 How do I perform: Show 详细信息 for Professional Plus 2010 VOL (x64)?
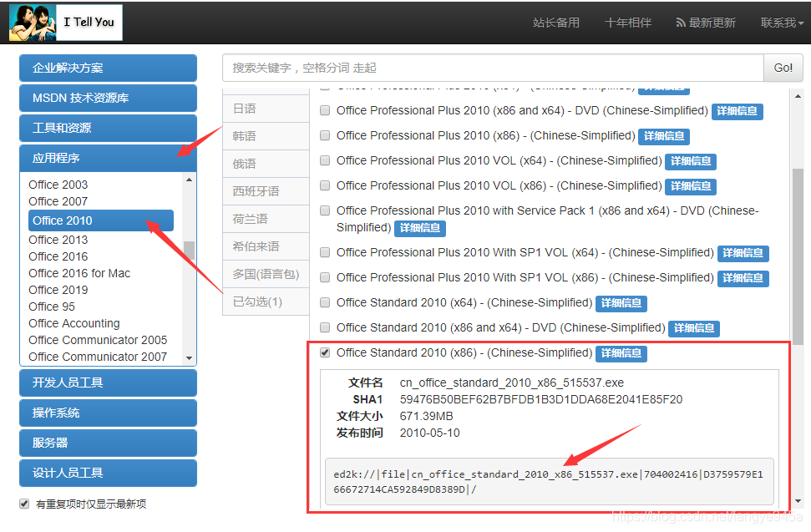691,161
